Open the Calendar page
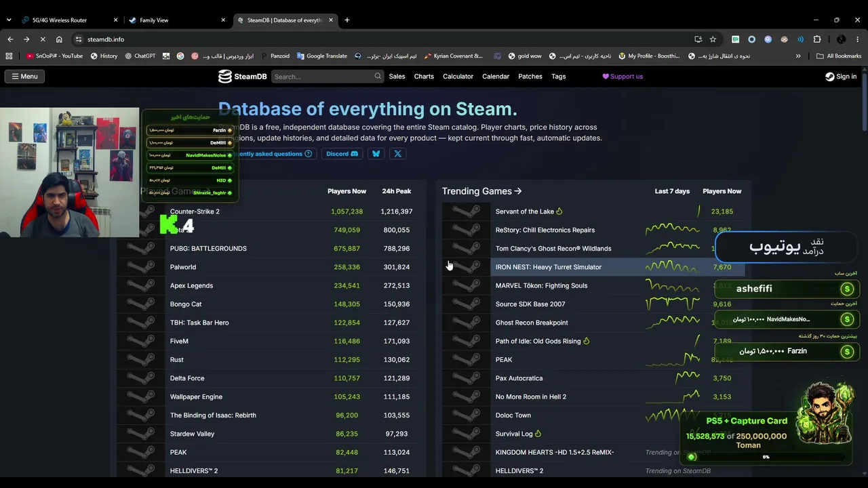 coord(496,77)
